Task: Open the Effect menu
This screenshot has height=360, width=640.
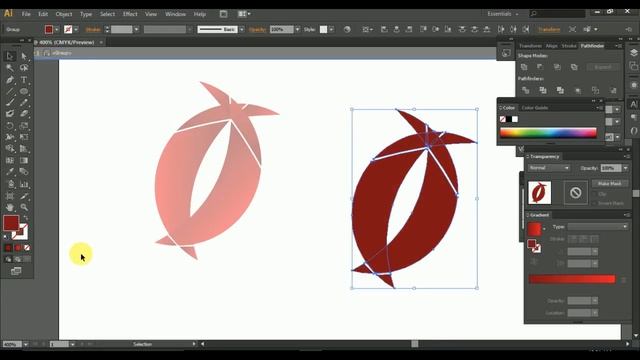Action: coord(130,14)
